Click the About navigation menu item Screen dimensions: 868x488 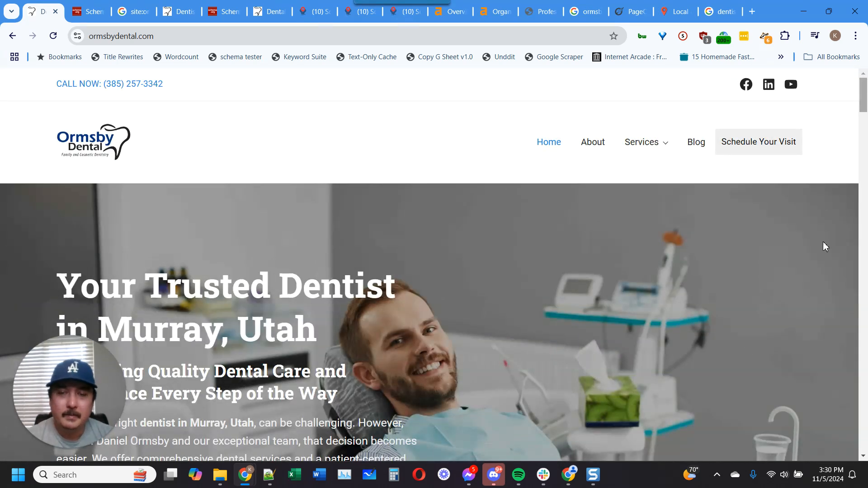point(593,142)
